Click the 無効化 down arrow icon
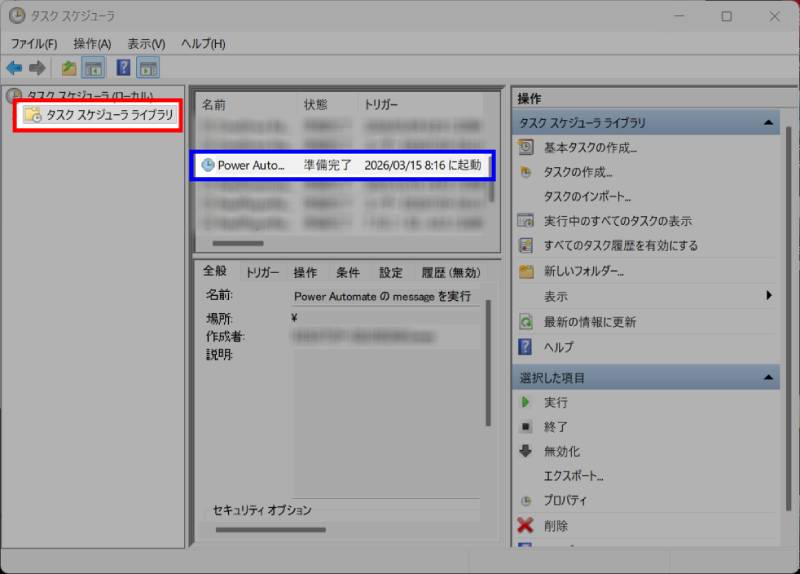The image size is (800, 574). (525, 451)
